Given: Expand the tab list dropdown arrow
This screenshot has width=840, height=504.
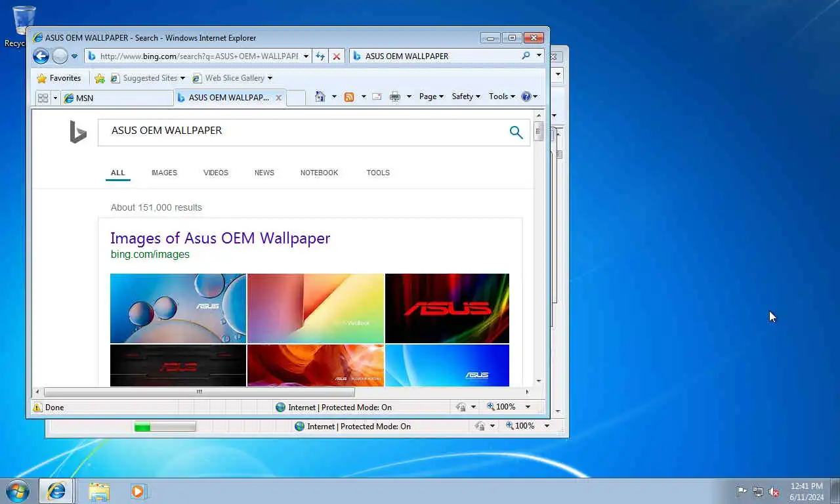Looking at the screenshot, I should pyautogui.click(x=55, y=98).
